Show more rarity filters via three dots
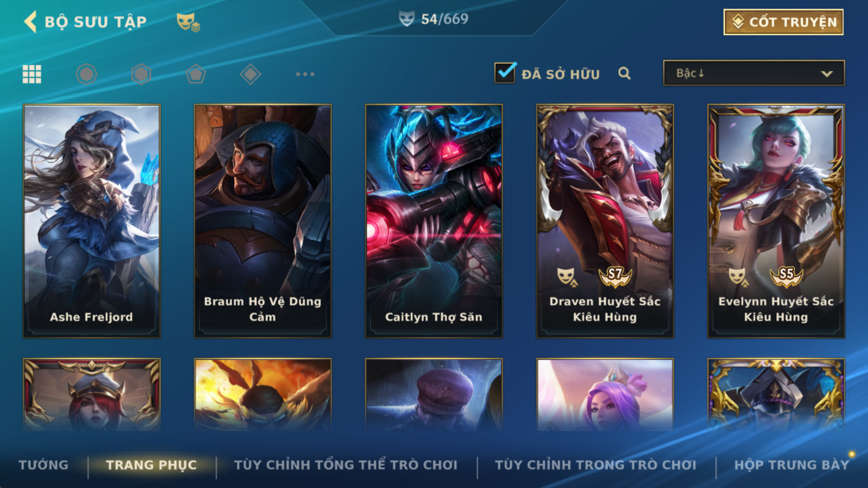This screenshot has height=488, width=868. pos(305,74)
